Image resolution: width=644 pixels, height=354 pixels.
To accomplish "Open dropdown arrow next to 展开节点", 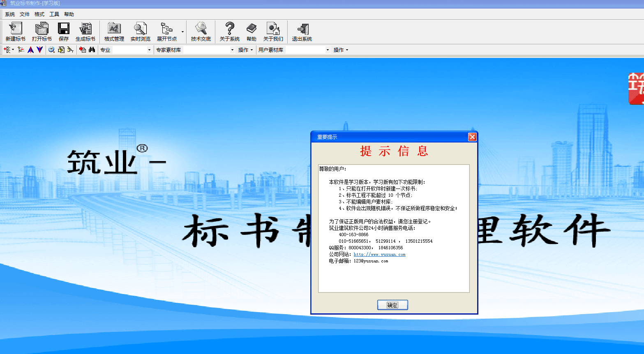I will (x=182, y=32).
